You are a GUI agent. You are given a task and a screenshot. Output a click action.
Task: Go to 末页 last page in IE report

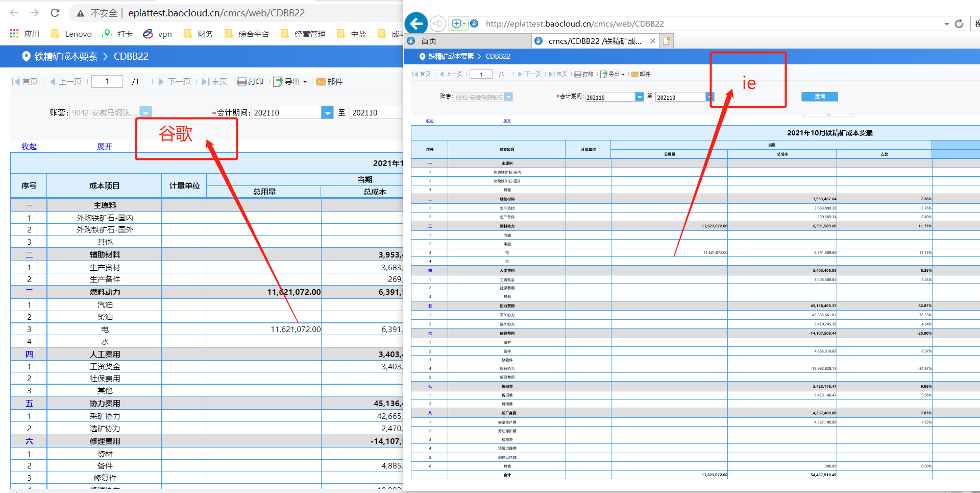(x=558, y=74)
